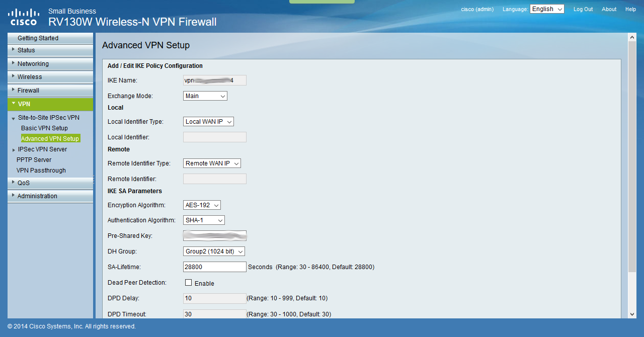This screenshot has width=644, height=337.
Task: Open the Status menu
Action: pyautogui.click(x=50, y=50)
